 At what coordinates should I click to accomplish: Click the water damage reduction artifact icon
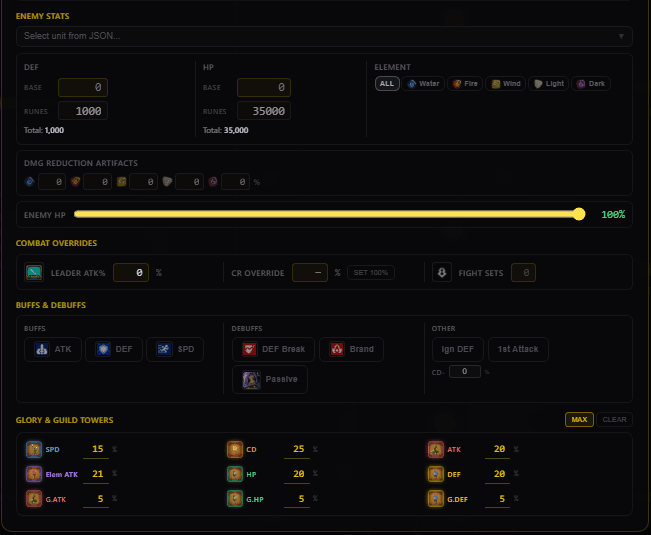point(29,181)
